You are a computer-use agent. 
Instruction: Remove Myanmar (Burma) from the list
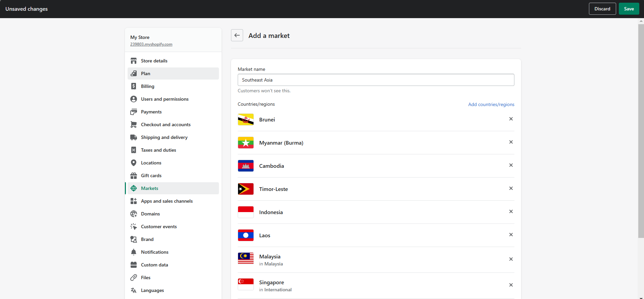pyautogui.click(x=511, y=142)
